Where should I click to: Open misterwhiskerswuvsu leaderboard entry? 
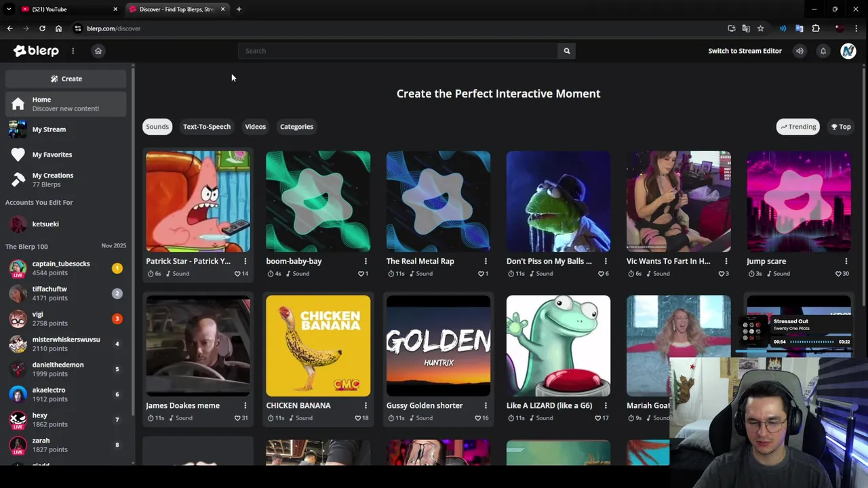click(66, 344)
